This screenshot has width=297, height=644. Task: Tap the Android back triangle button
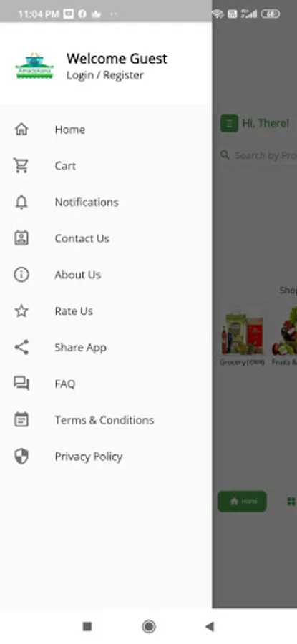point(210,626)
